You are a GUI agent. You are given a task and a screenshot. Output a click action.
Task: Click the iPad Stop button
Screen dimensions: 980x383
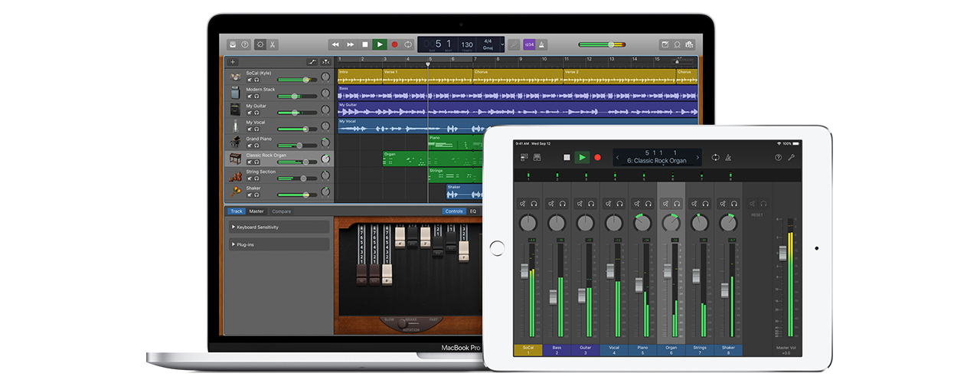(x=567, y=157)
